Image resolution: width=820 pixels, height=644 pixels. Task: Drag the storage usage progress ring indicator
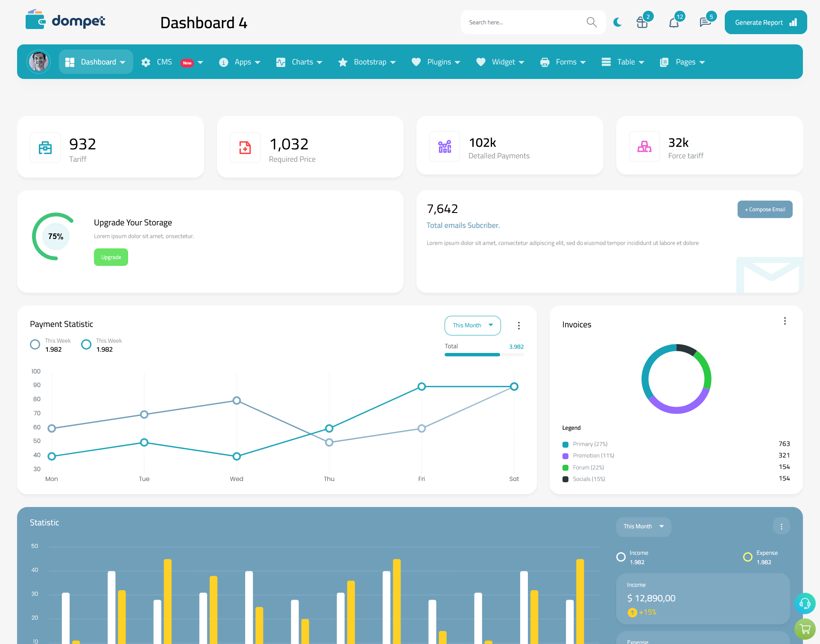tap(55, 236)
